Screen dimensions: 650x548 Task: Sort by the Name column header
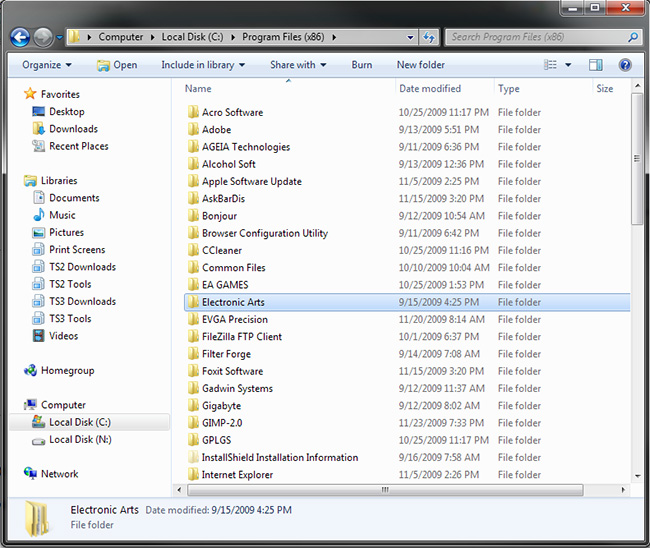click(x=198, y=89)
